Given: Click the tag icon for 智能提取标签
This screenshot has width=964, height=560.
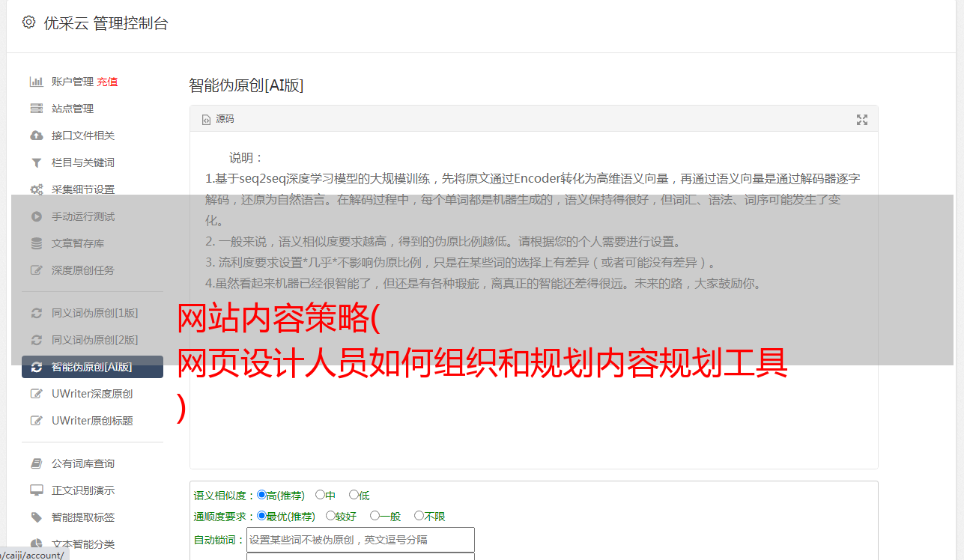Looking at the screenshot, I should (x=36, y=517).
